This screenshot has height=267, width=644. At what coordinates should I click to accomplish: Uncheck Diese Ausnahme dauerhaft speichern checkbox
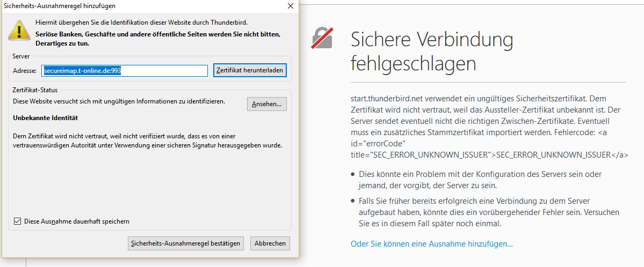coord(17,221)
